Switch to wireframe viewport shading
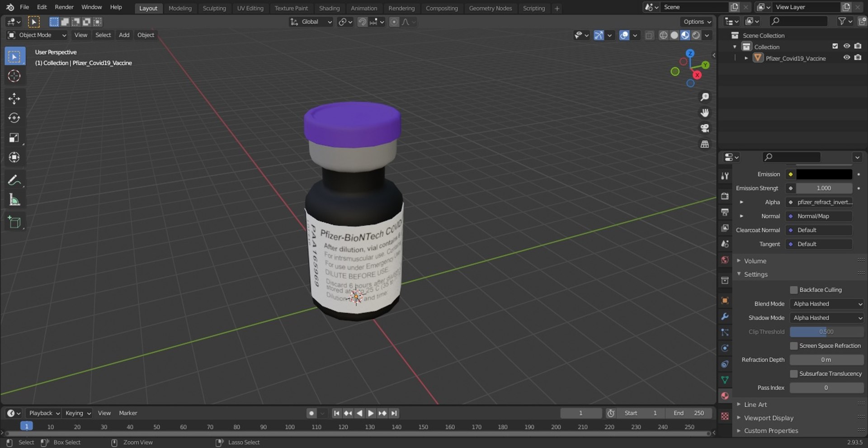The image size is (868, 448). [x=663, y=35]
